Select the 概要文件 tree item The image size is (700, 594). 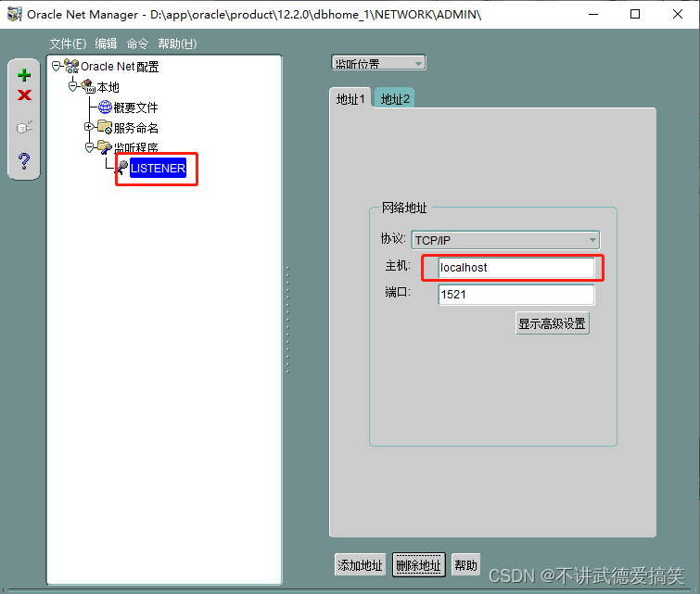click(135, 107)
